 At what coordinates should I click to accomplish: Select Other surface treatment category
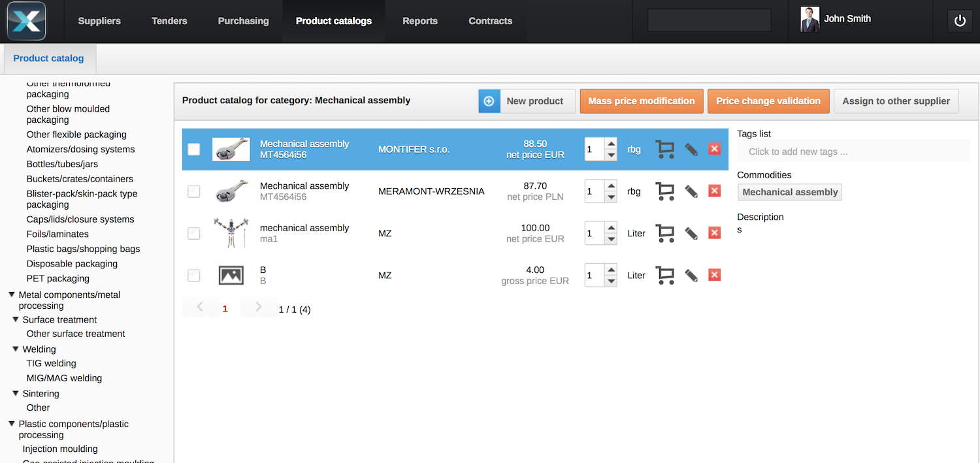pos(76,334)
